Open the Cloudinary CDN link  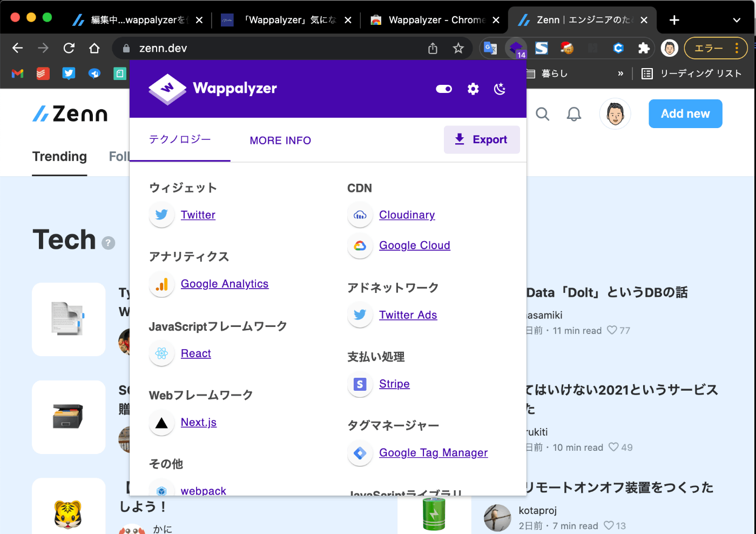click(x=407, y=215)
